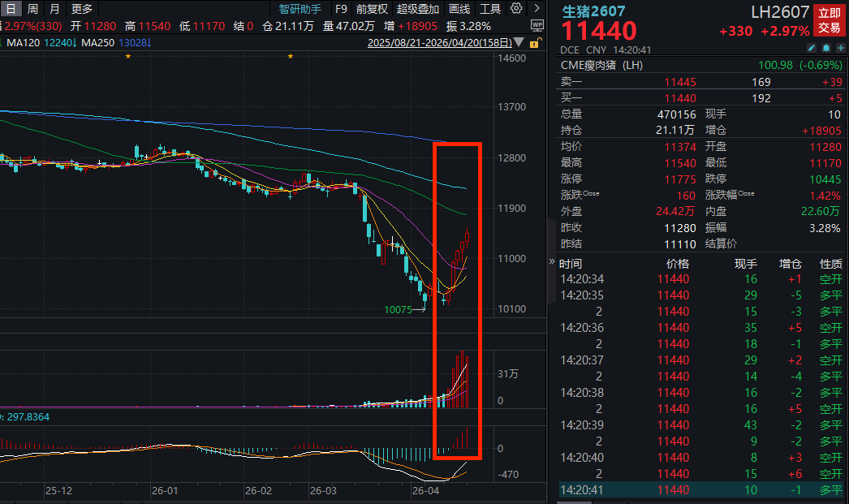Click the 26-04 date axis label
This screenshot has height=504, width=849.
click(x=425, y=491)
